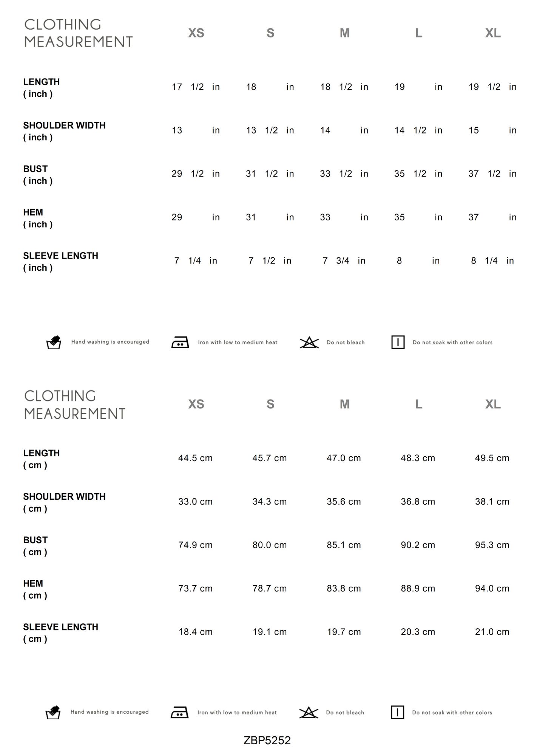Click the hand wash icon below the inch chart
The image size is (534, 756).
coord(54,342)
